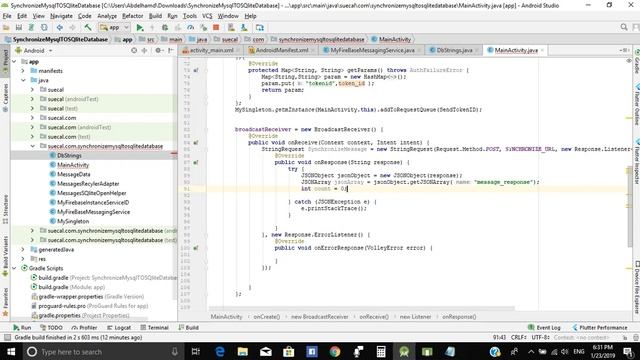Open the Event Log tool window
The image size is (640, 360).
[x=544, y=327]
